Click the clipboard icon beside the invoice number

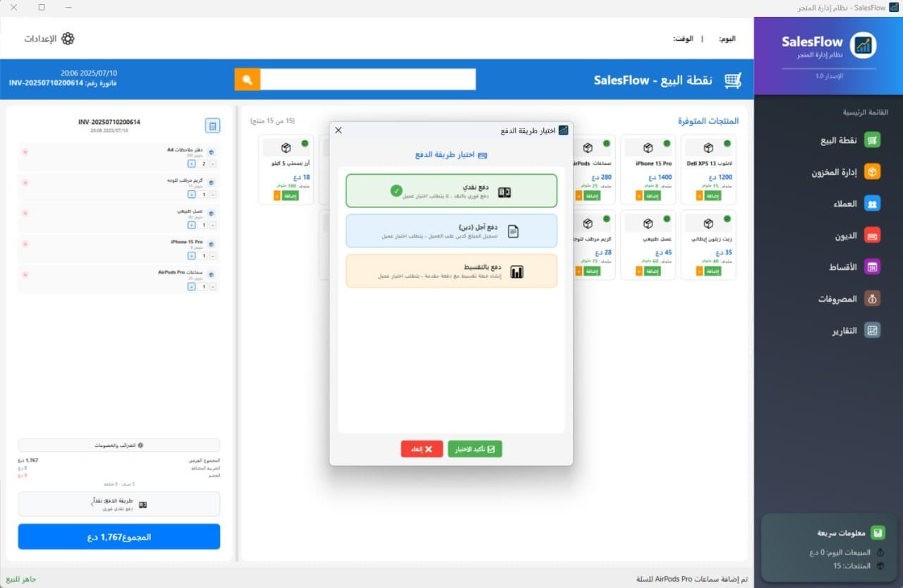point(212,125)
